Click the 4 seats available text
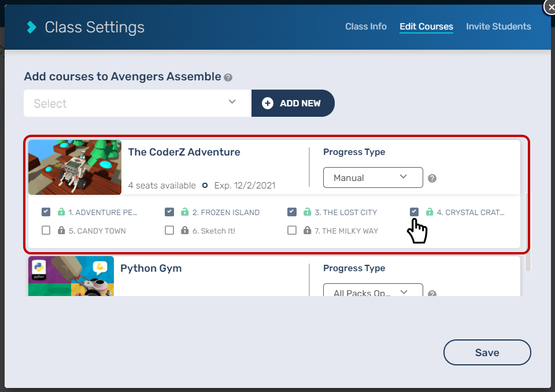555x392 pixels. tap(162, 186)
